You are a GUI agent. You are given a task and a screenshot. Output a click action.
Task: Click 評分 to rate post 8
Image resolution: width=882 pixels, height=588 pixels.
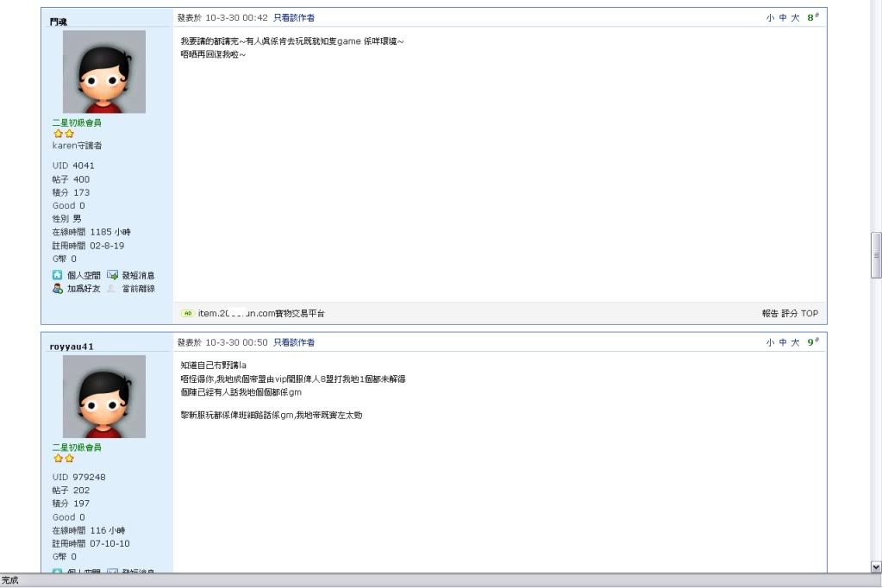(x=790, y=314)
